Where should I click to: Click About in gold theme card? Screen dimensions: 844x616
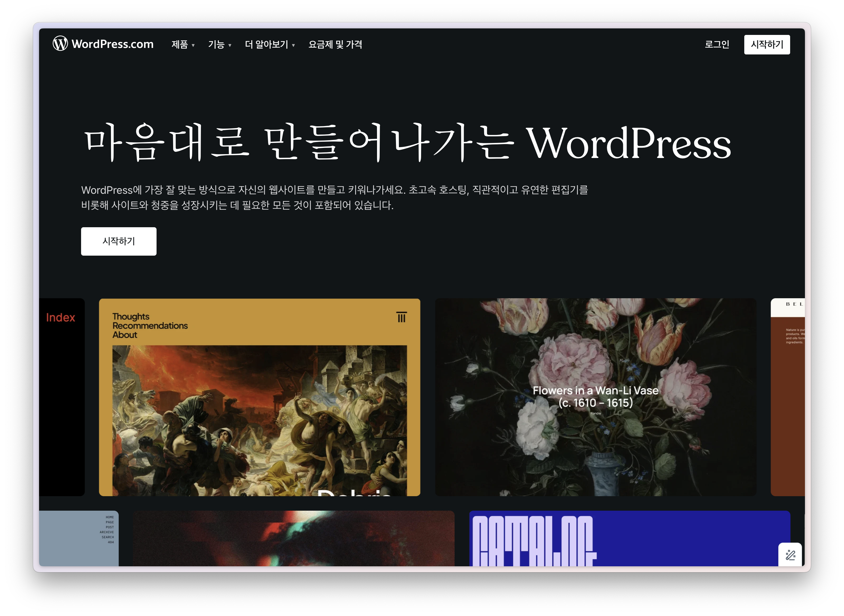click(125, 335)
